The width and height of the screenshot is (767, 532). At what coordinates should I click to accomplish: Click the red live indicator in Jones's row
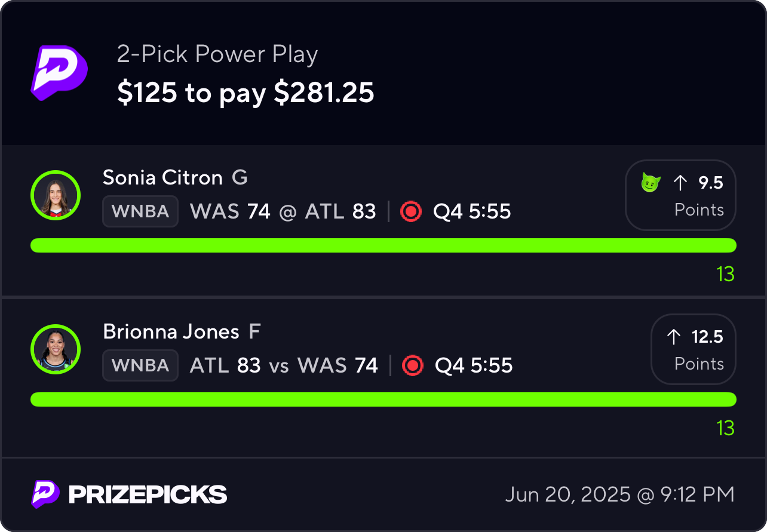point(413,365)
